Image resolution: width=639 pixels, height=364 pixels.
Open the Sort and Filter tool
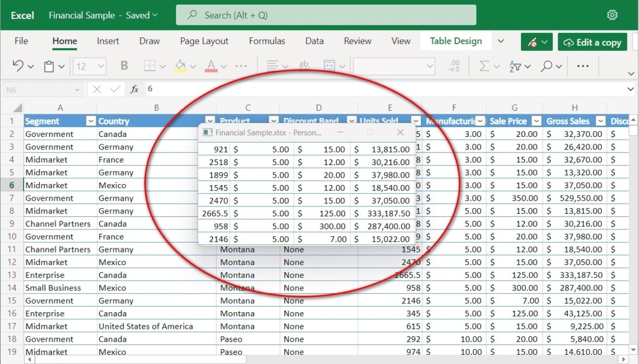click(515, 66)
